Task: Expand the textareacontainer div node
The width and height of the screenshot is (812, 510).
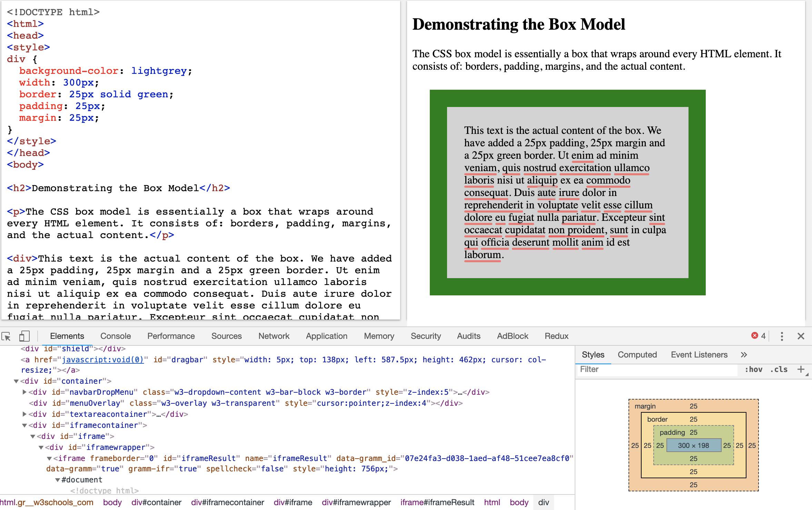Action: (24, 414)
